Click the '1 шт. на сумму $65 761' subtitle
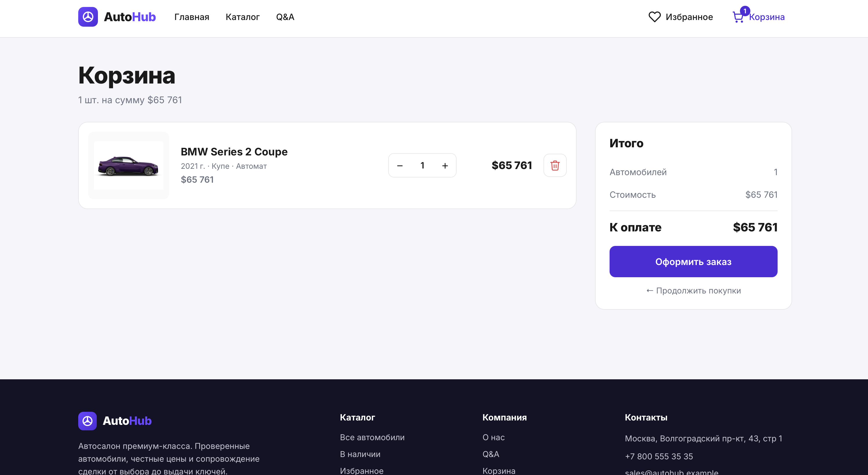The height and width of the screenshot is (475, 868). tap(130, 100)
